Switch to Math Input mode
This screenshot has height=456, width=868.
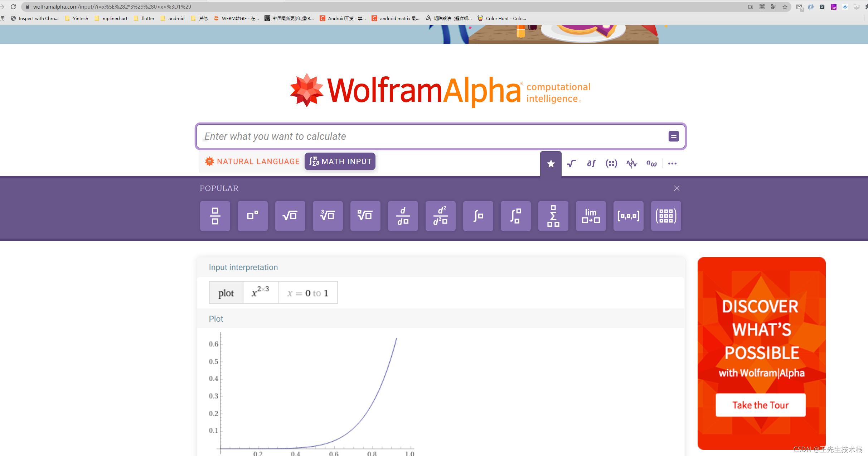(x=340, y=162)
